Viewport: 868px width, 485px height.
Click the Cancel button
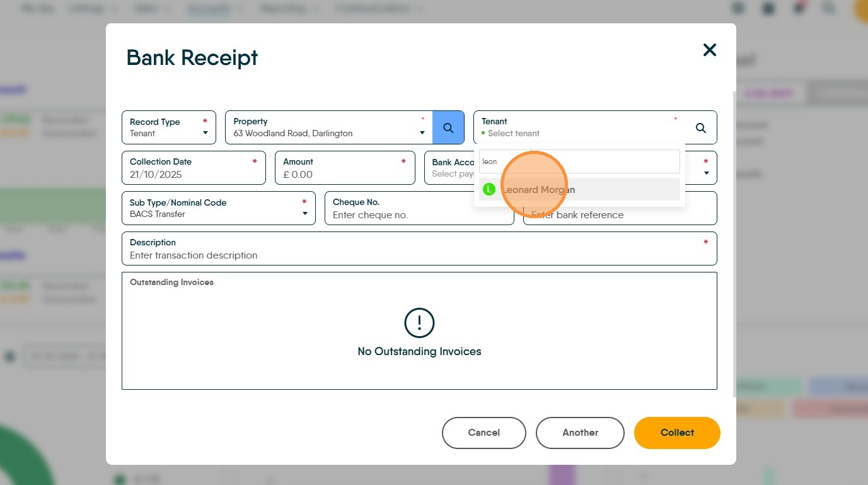click(x=484, y=433)
